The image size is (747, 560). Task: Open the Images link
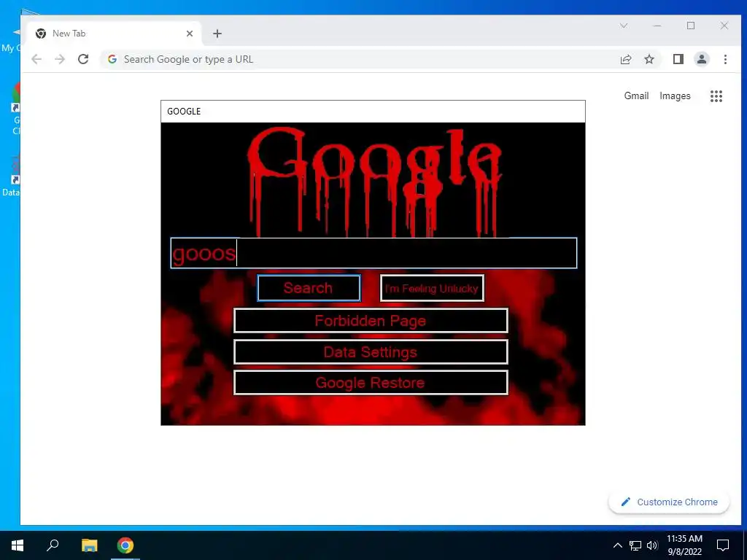pyautogui.click(x=675, y=96)
